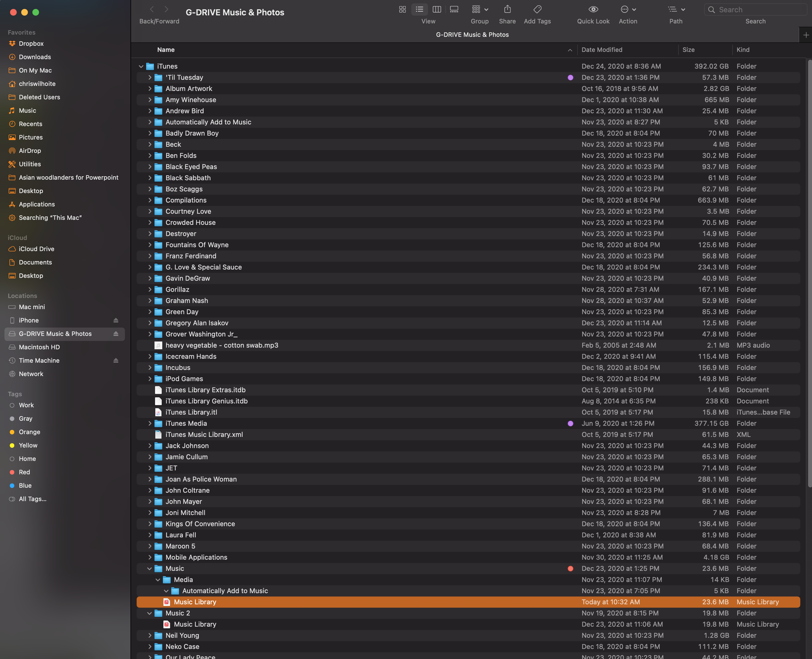Screen dimensions: 812x659
Task: Click the Share toolbar icon
Action: point(507,9)
